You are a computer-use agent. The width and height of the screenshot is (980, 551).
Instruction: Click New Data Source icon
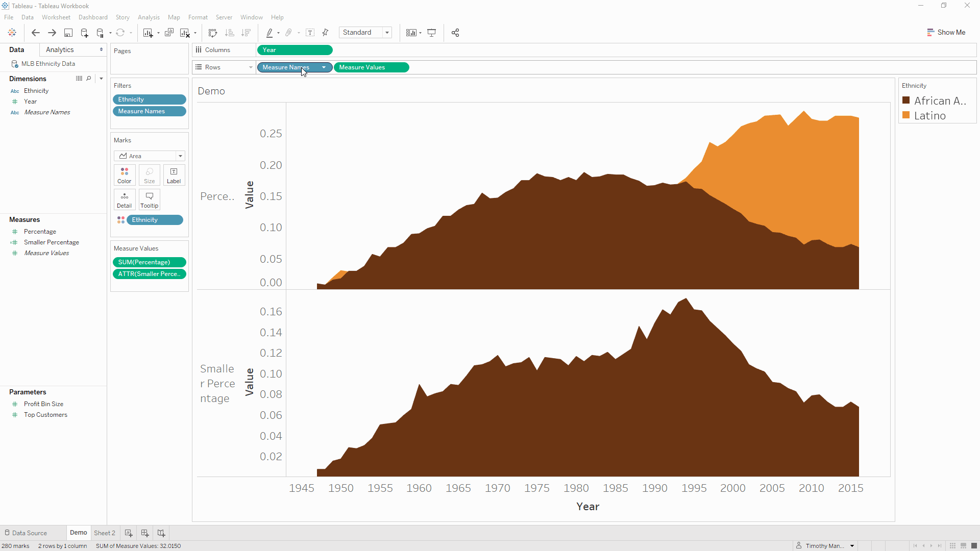(x=84, y=33)
